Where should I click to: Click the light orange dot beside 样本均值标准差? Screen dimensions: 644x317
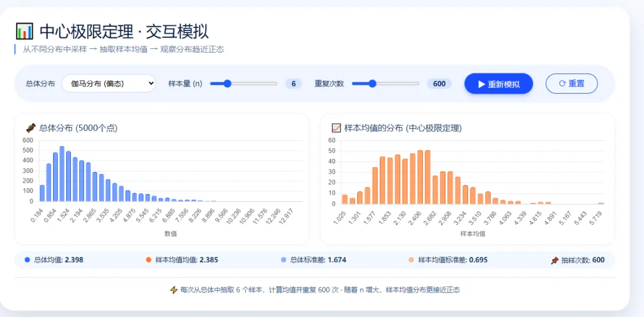[x=411, y=260]
